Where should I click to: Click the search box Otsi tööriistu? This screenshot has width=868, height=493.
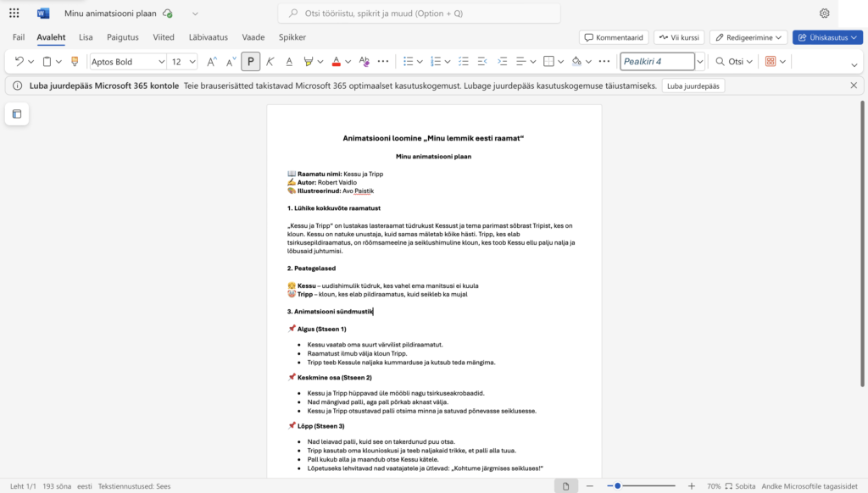[x=420, y=14]
